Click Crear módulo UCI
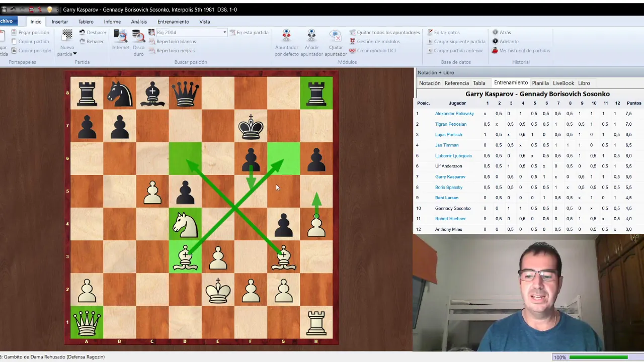This screenshot has height=362, width=644. [373, 50]
